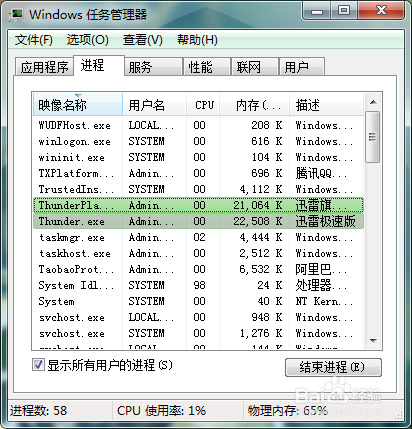Click the 02 CPU value for taskmgr
Image resolution: width=412 pixels, height=429 pixels.
pyautogui.click(x=199, y=237)
